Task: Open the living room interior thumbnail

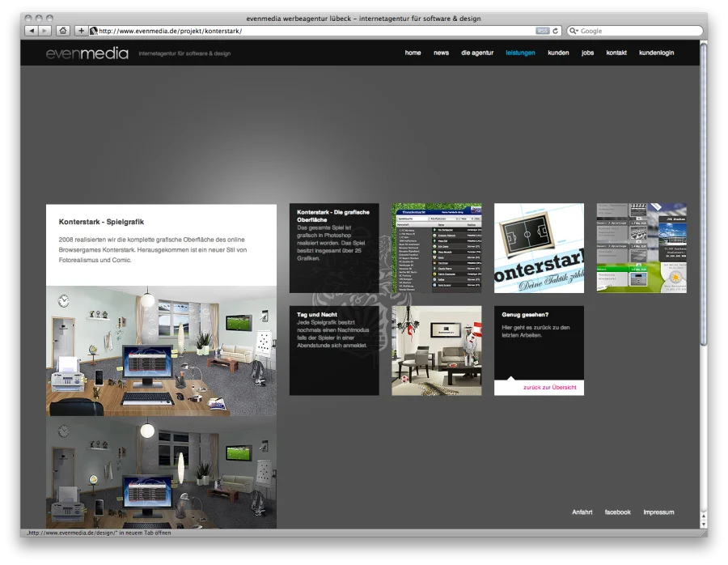Action: (437, 350)
